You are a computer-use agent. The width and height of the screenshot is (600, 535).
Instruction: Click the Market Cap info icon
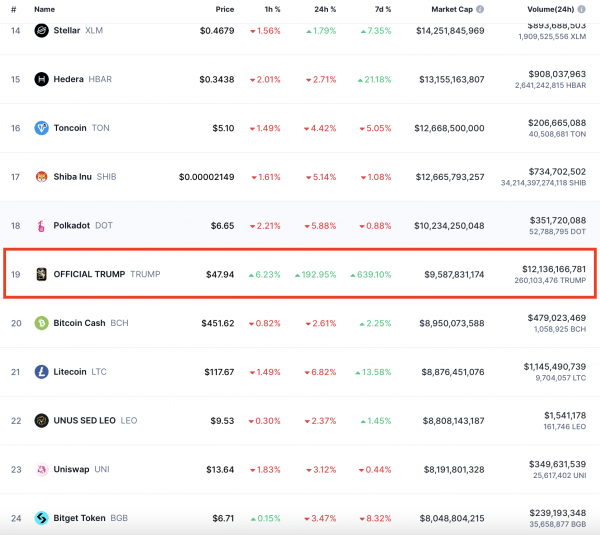[x=480, y=9]
